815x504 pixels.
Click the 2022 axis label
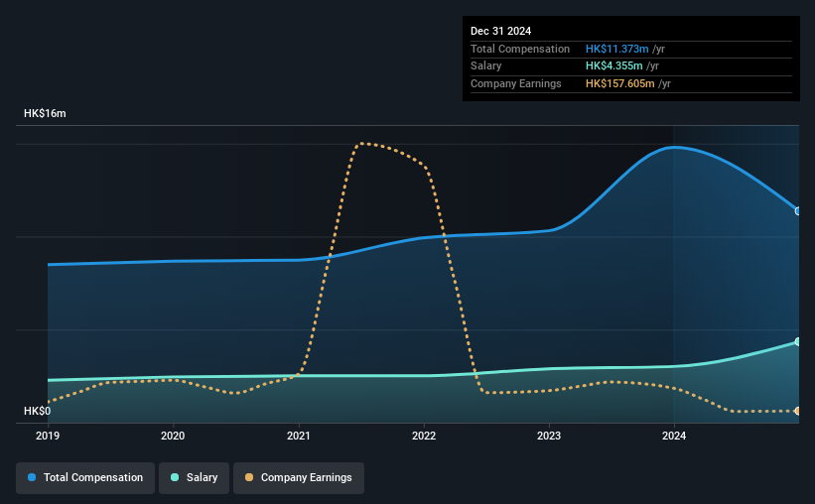[x=424, y=436]
